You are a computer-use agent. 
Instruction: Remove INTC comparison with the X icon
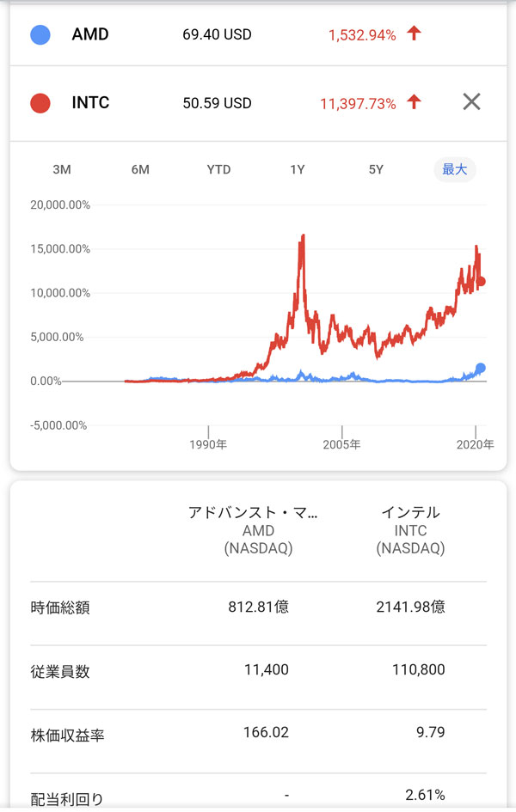coord(471,102)
